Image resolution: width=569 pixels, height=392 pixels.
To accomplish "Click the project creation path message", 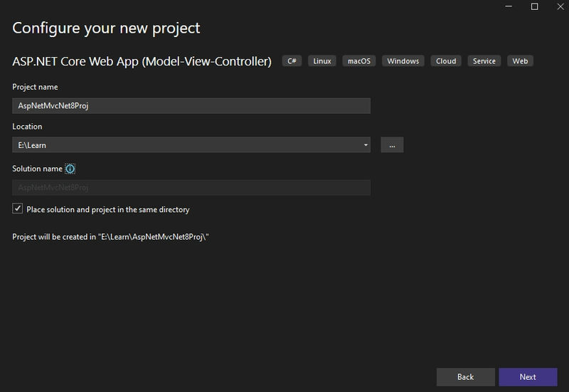I will 110,236.
